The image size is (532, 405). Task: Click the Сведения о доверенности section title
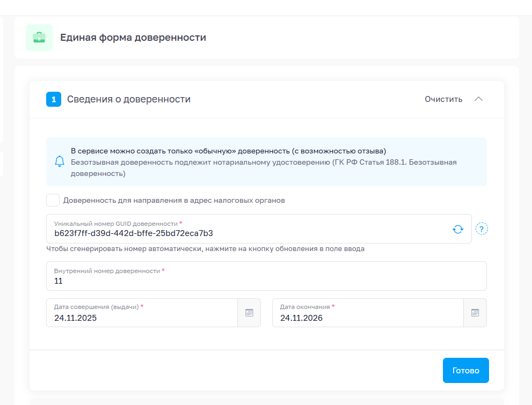point(129,99)
